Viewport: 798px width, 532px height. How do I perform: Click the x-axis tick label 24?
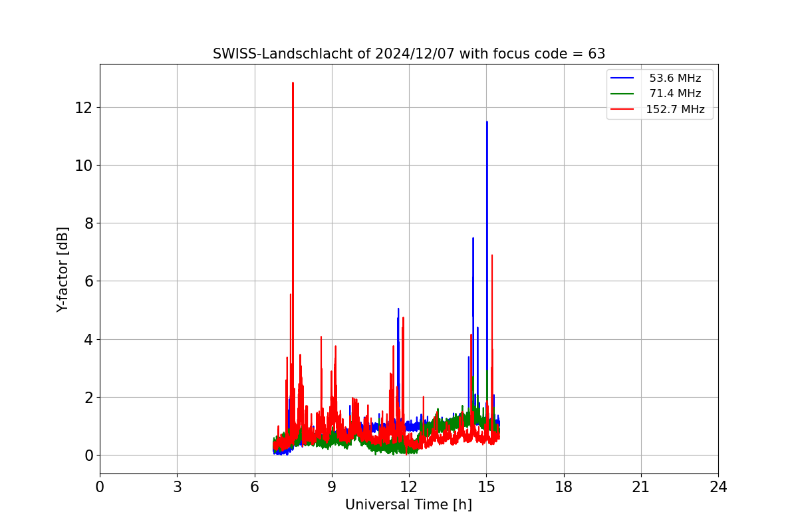(x=718, y=487)
